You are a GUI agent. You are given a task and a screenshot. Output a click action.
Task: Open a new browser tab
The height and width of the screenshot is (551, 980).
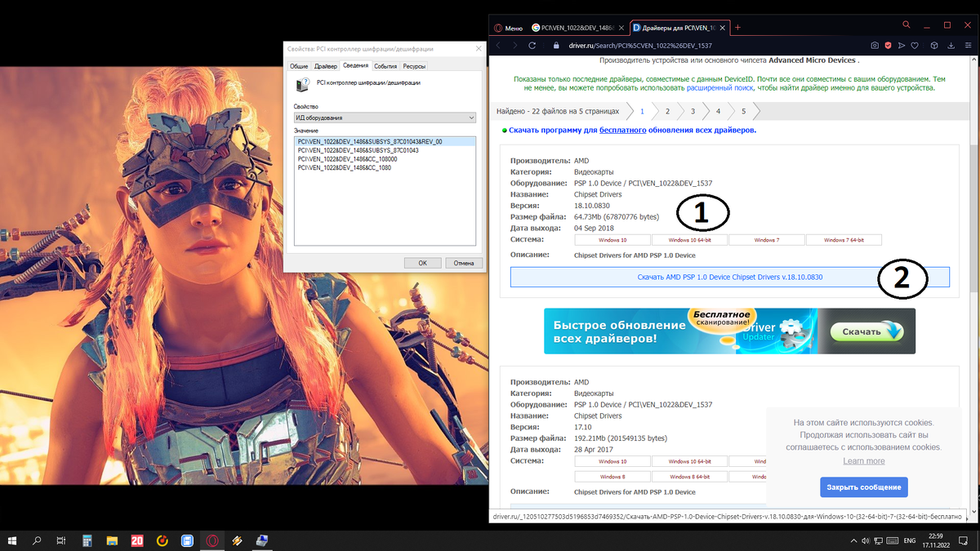coord(738,27)
